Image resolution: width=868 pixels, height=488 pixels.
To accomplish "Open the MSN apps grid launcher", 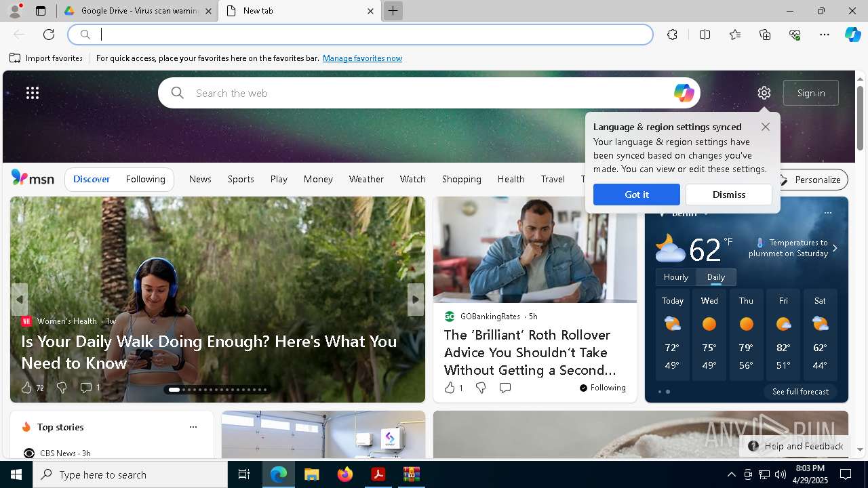I will point(33,93).
